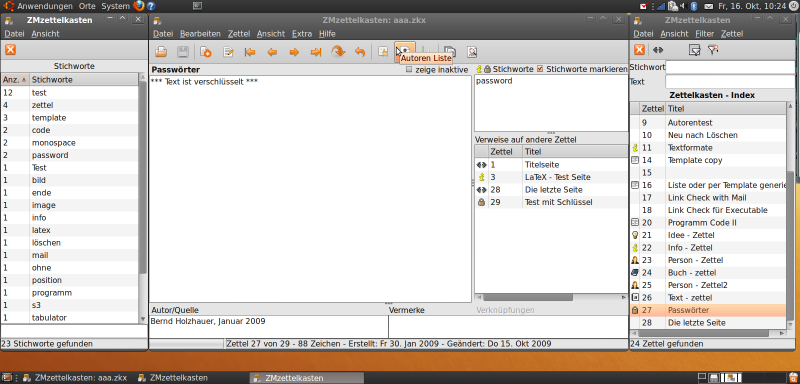Open Ansicht menu in Stichworte window
Screen dimensions: 800x384
[45, 34]
